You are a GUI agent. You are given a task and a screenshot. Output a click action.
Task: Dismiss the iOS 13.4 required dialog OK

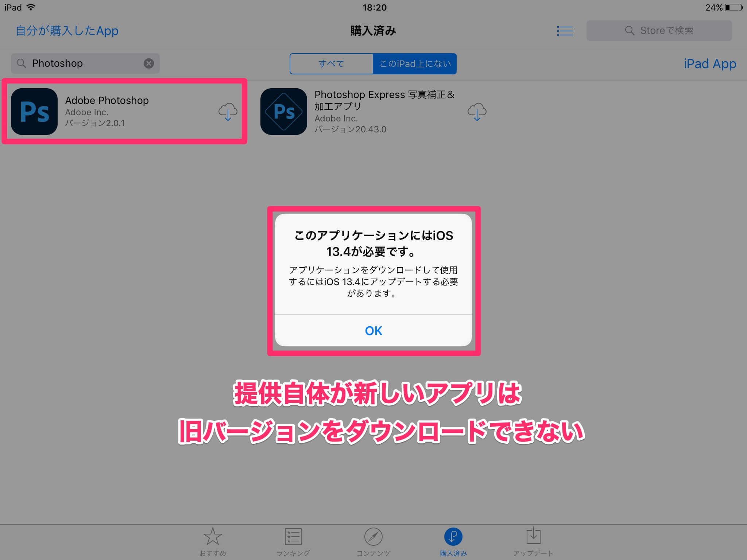pos(373,330)
